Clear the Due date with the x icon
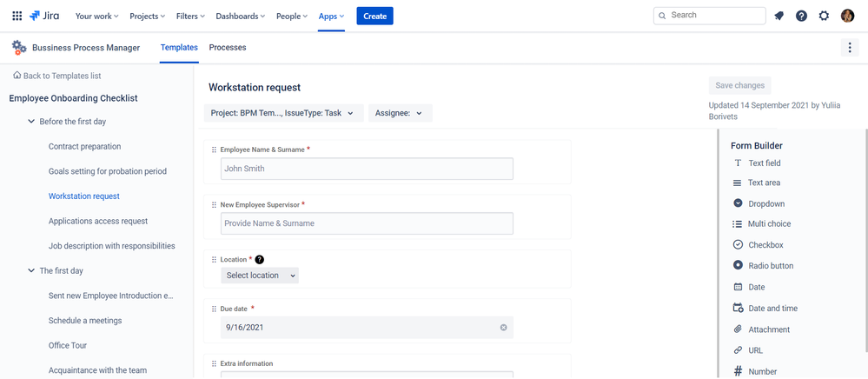Viewport: 868px width, 379px height. [503, 328]
